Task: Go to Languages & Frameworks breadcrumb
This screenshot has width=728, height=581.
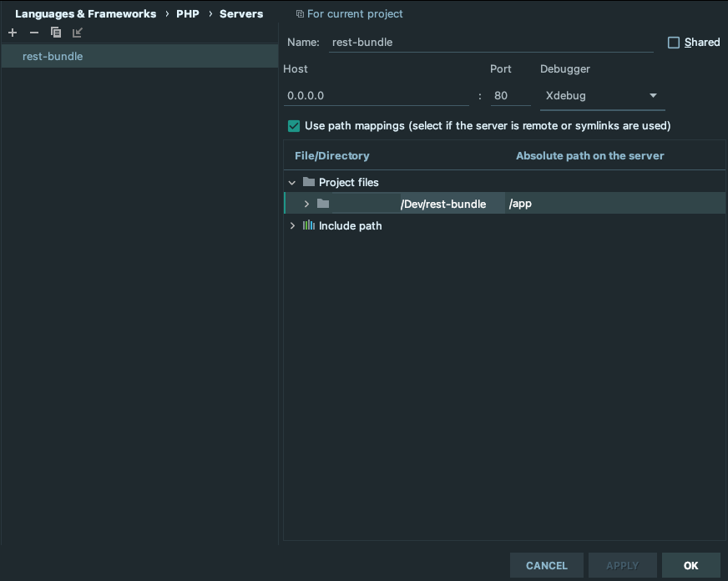Action: (x=85, y=14)
